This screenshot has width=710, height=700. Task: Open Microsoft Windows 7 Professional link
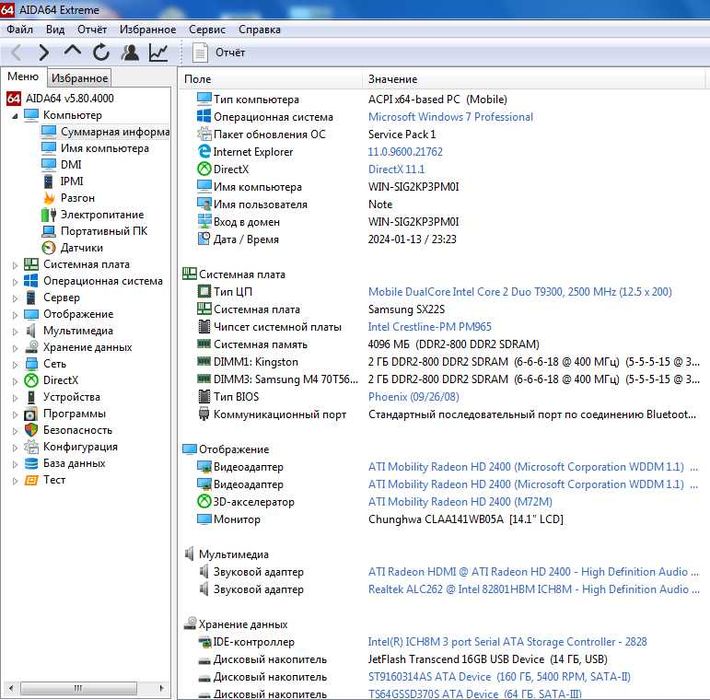[451, 117]
